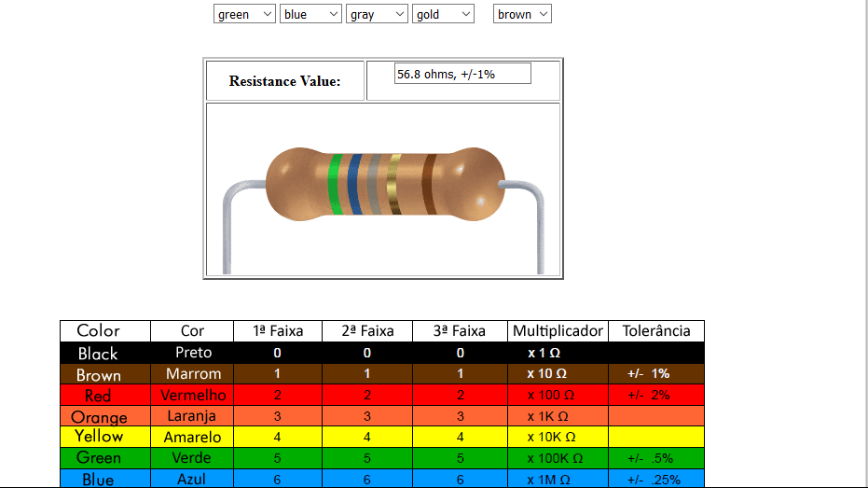Click the 'Black' cell in the table
Image resolution: width=868 pixels, height=488 pixels.
pos(105,353)
